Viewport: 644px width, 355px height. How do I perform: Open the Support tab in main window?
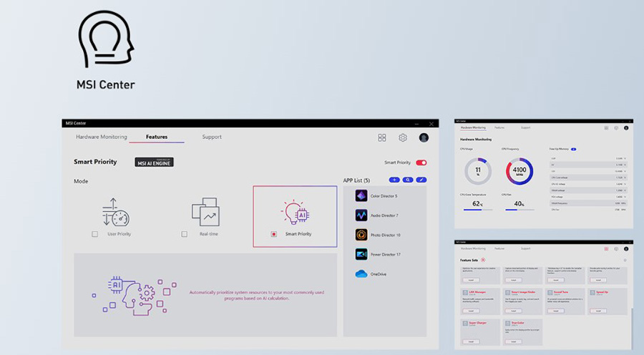click(x=212, y=137)
